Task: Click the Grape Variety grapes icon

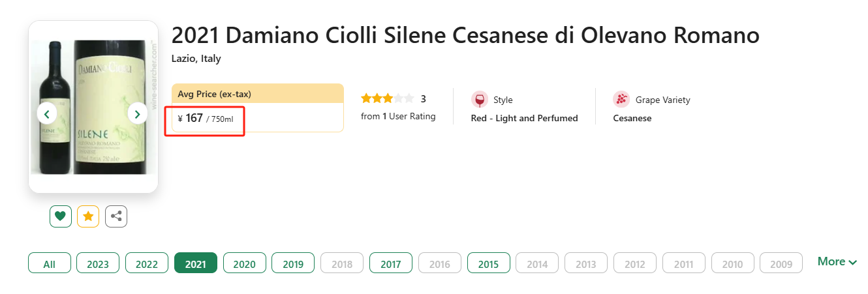Action: tap(621, 100)
